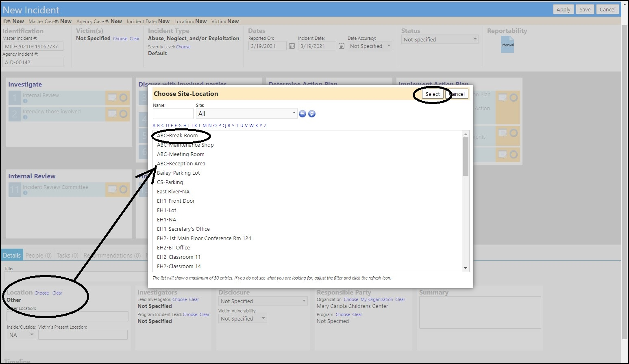
Task: Click comment icon on Interview those involved
Action: (112, 114)
